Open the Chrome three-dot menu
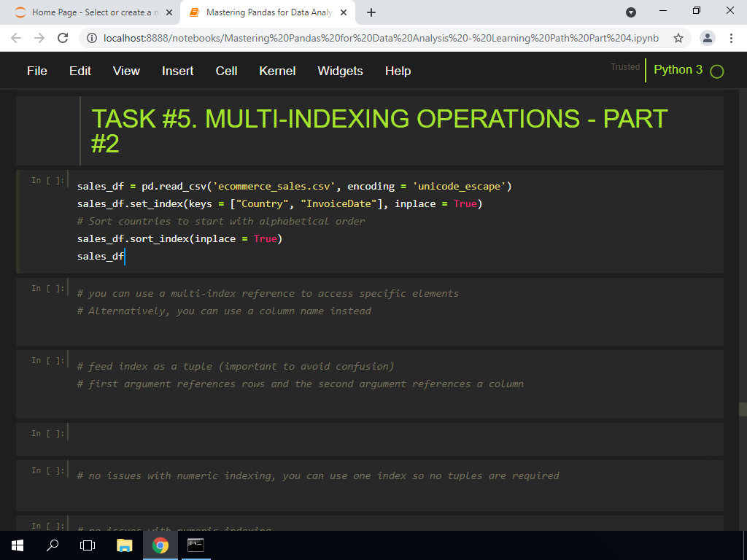 pos(731,38)
